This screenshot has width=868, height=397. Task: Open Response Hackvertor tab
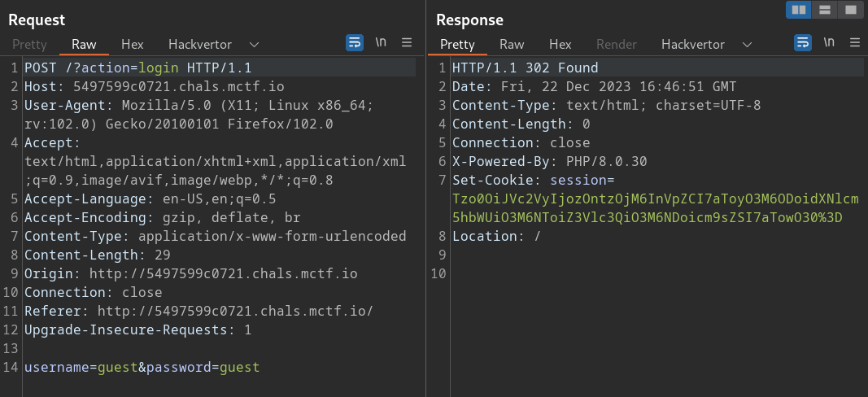pyautogui.click(x=693, y=44)
